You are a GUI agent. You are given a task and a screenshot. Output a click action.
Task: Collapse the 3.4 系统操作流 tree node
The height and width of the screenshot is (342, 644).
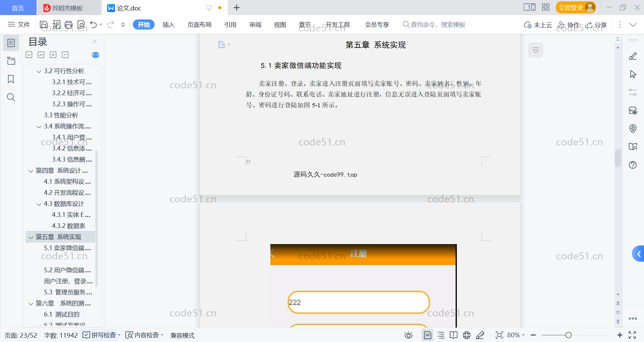tap(39, 126)
